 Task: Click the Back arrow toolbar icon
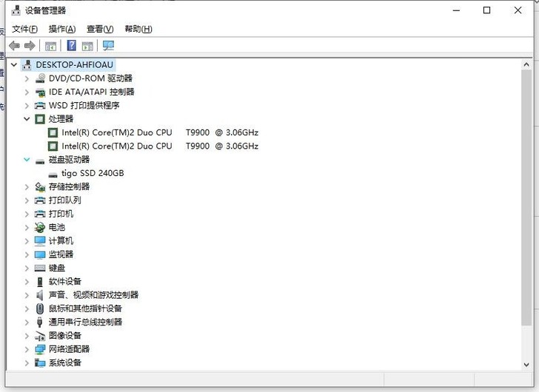click(x=15, y=46)
